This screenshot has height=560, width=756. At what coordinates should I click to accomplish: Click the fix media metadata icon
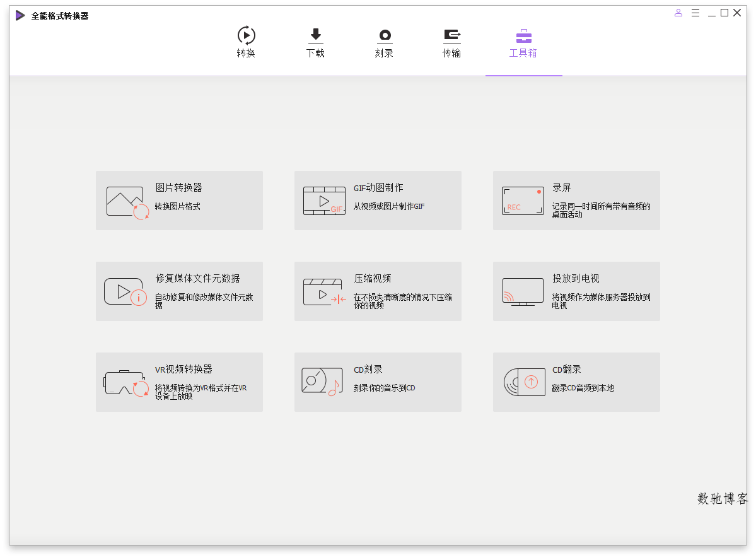point(125,291)
